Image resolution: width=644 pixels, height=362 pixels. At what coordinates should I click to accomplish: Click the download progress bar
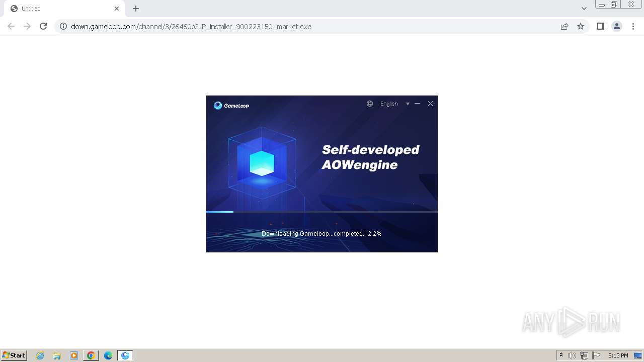coord(322,212)
